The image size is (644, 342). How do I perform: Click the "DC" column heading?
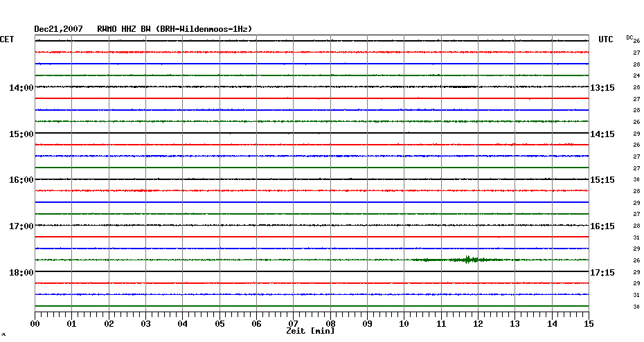coord(629,37)
